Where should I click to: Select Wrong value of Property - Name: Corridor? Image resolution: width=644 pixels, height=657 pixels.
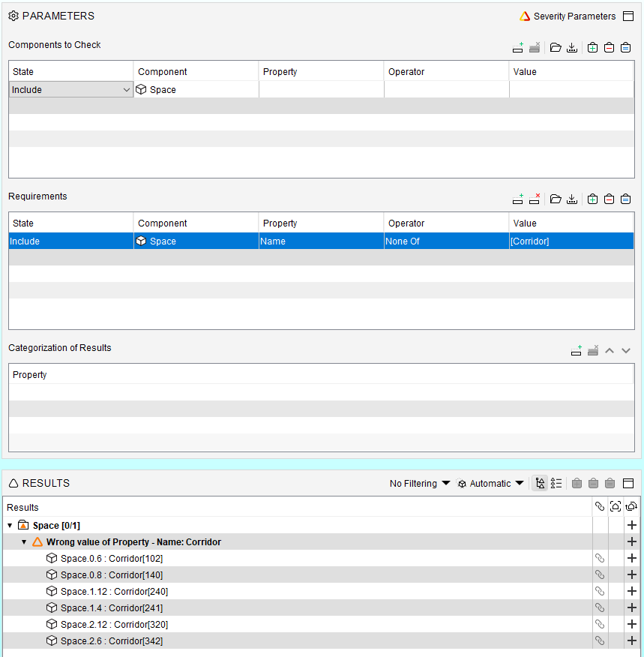[x=133, y=541]
